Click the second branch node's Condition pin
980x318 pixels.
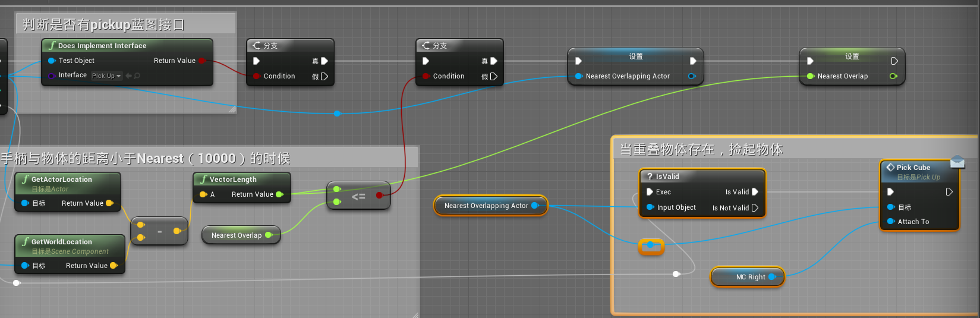pos(426,76)
